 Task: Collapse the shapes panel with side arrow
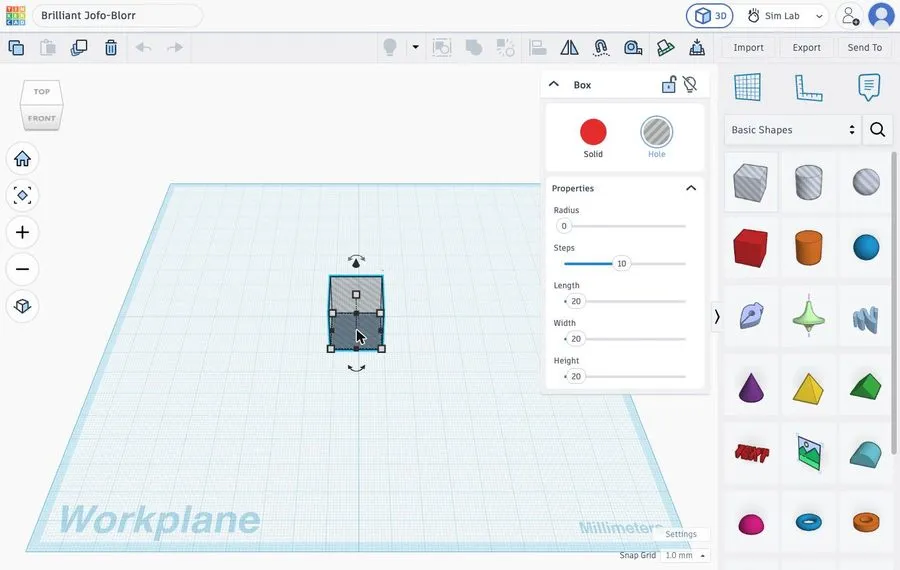point(716,316)
